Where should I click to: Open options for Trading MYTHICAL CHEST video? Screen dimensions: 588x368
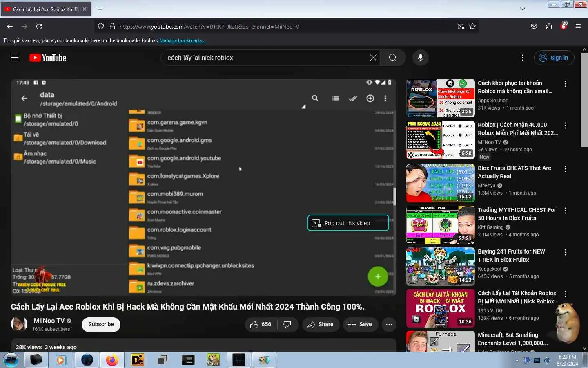tap(565, 211)
